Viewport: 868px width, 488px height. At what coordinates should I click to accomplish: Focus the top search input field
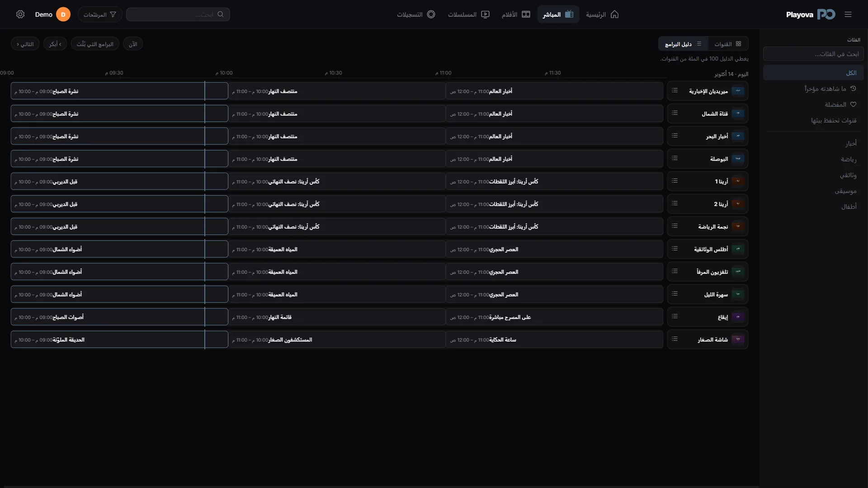178,14
